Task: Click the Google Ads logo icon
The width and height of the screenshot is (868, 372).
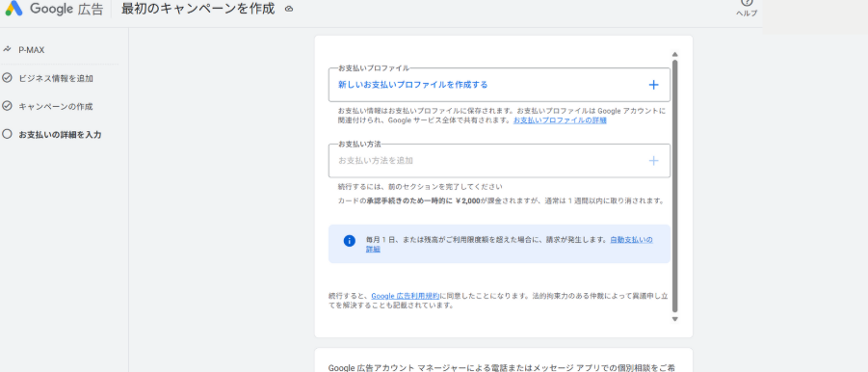Action: tap(13, 9)
